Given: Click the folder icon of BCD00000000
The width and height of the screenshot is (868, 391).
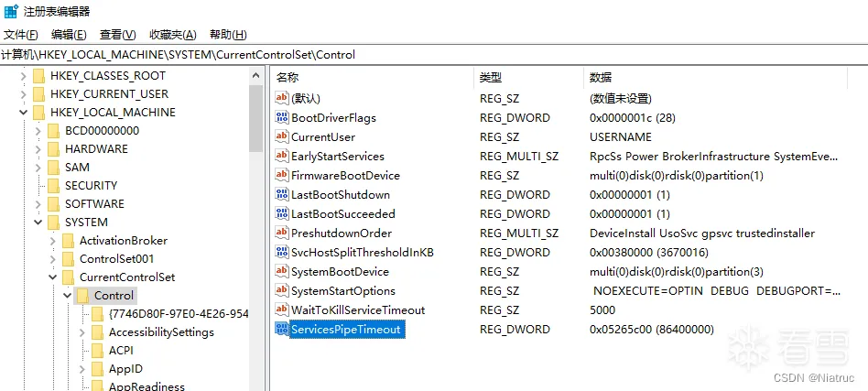Looking at the screenshot, I should pyautogui.click(x=54, y=131).
